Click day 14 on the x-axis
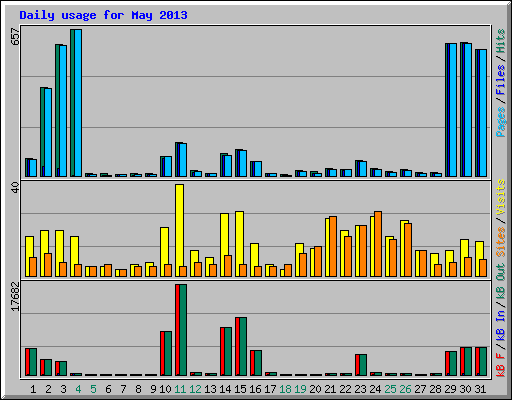 click(x=225, y=389)
